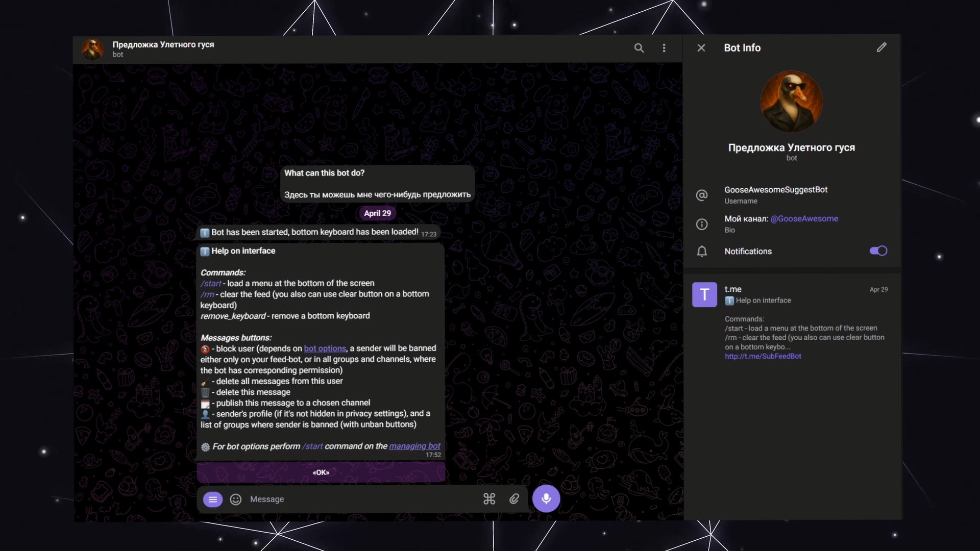Open the three-dot more options menu

click(x=664, y=48)
